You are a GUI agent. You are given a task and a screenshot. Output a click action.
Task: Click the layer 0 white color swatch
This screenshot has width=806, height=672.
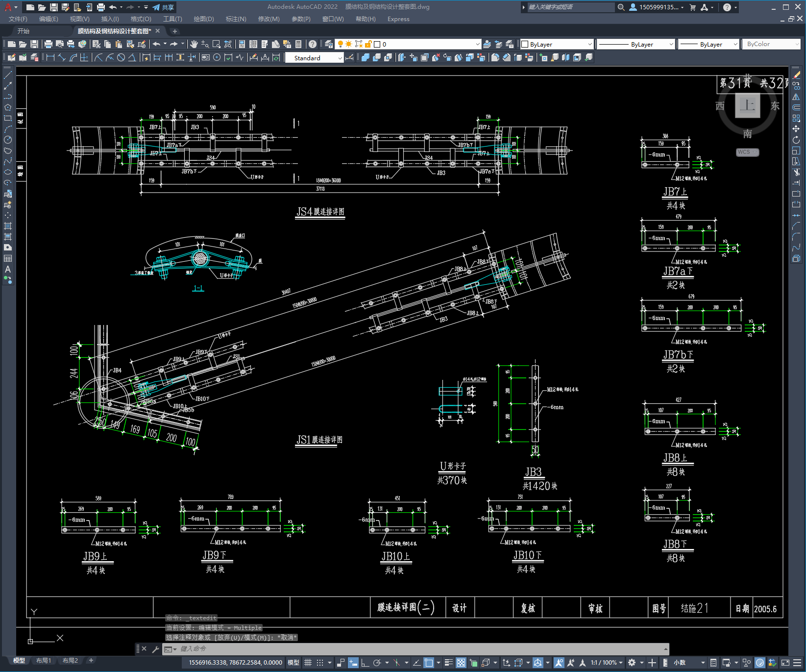(377, 44)
